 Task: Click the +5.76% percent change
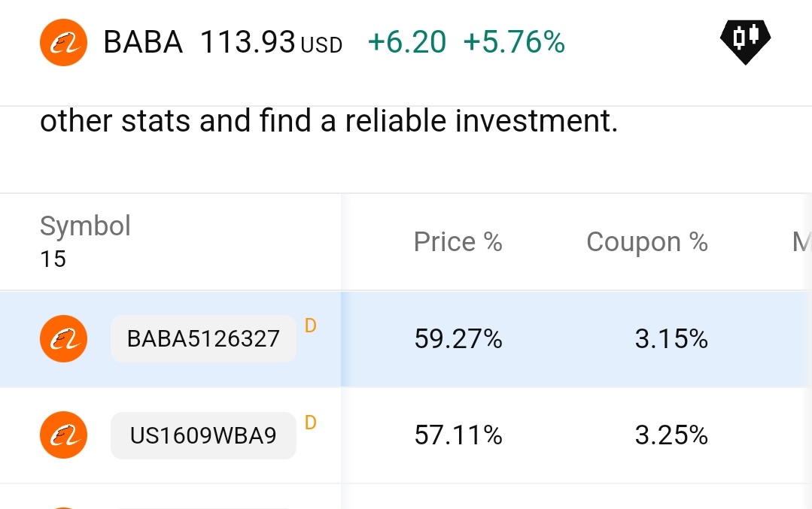514,43
